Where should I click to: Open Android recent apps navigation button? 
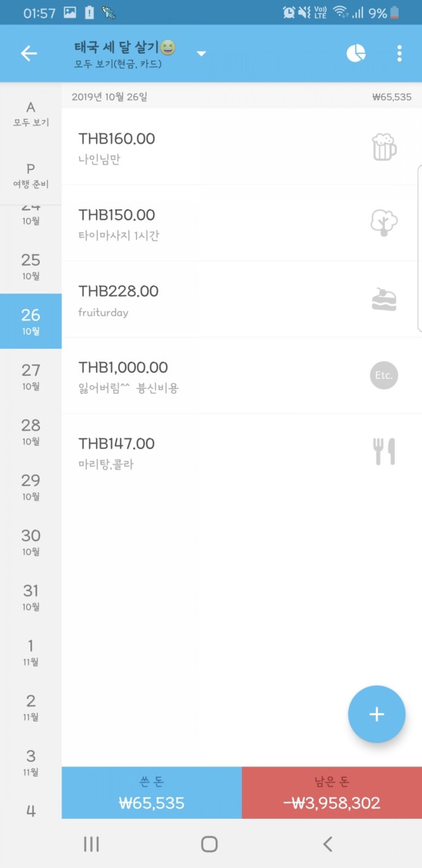91,844
